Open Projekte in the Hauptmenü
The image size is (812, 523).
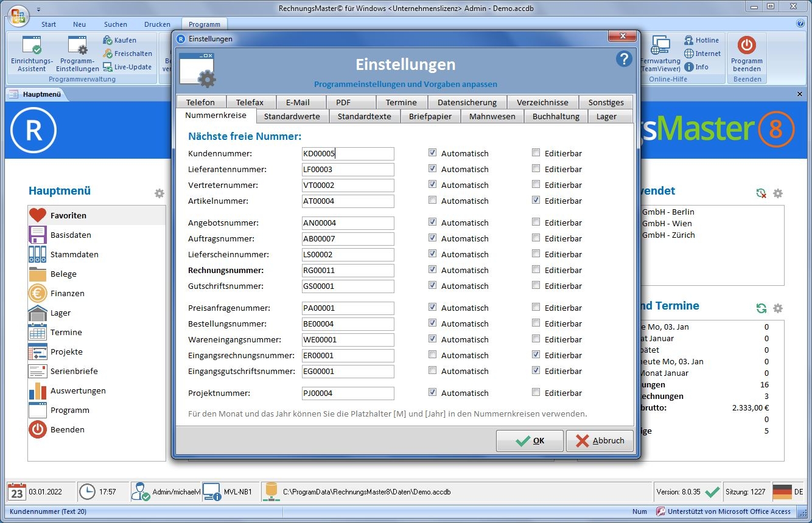(x=97, y=352)
